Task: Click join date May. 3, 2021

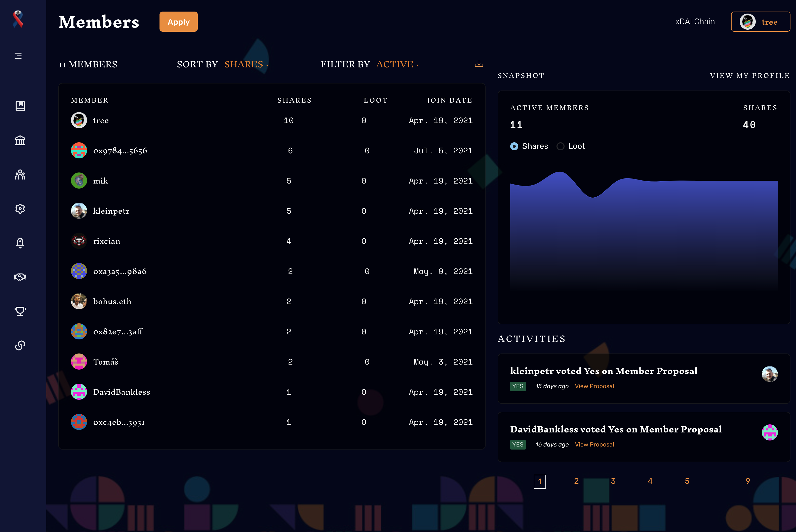Action: pos(443,362)
